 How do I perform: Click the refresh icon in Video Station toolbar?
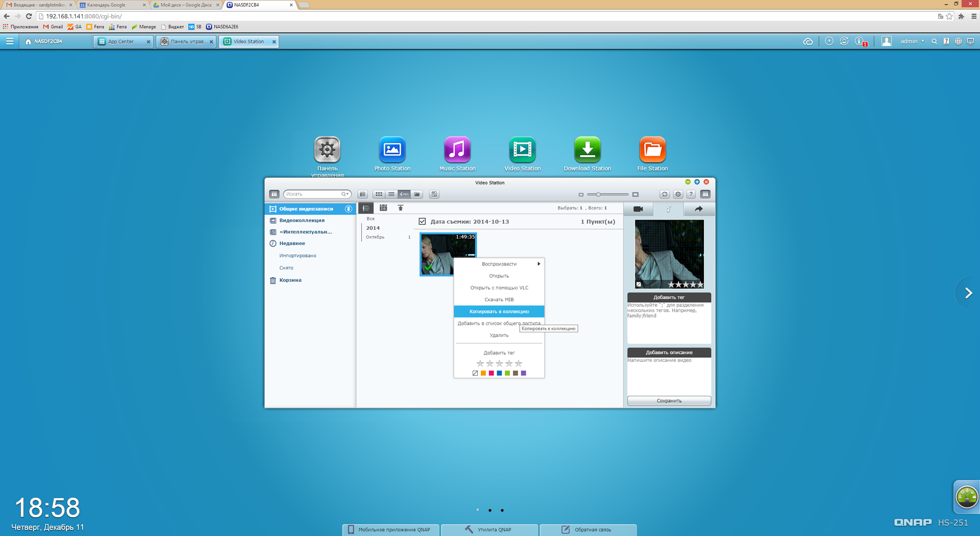tap(664, 194)
